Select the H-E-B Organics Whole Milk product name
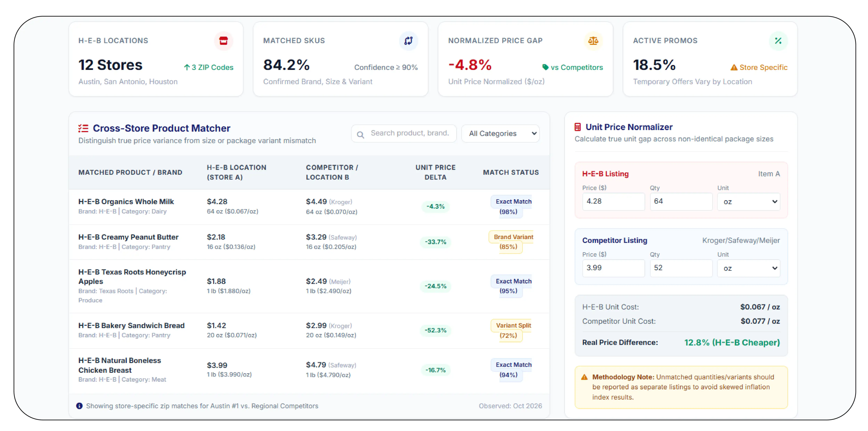Image resolution: width=868 pixels, height=431 pixels. coord(126,202)
